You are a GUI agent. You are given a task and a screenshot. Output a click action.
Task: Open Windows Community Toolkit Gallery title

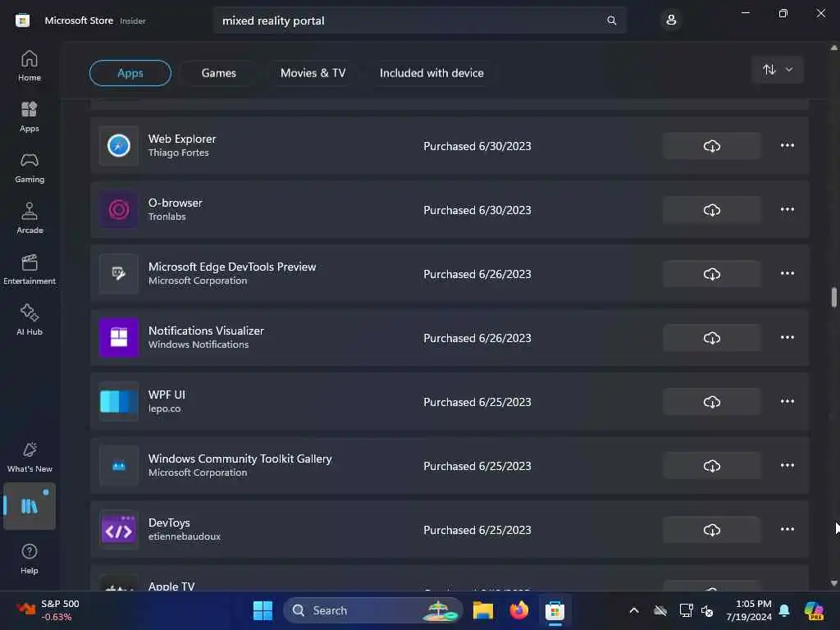click(x=240, y=459)
